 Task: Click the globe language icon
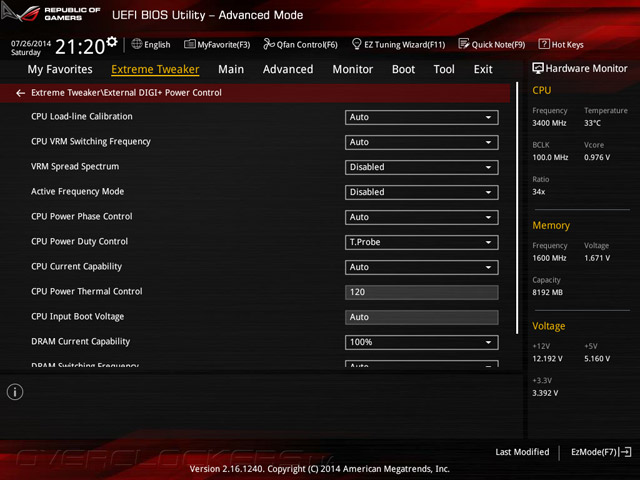[137, 44]
